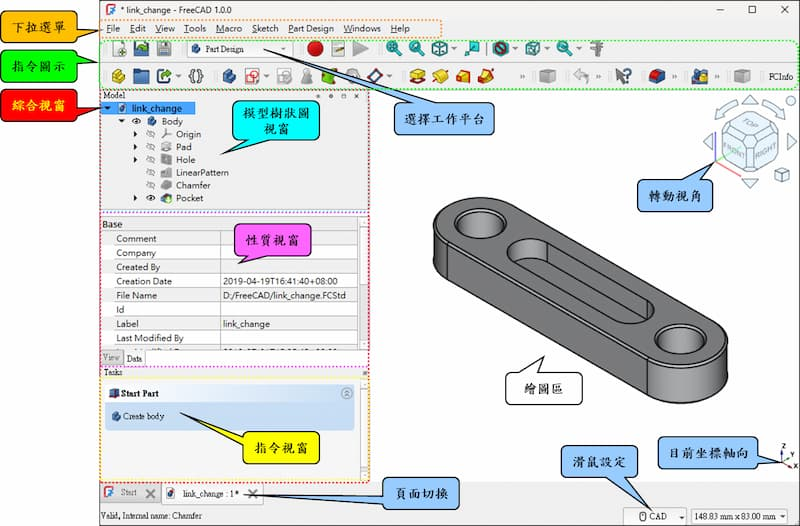Click the Fit All zoom icon
This screenshot has width=800, height=526.
click(x=394, y=48)
